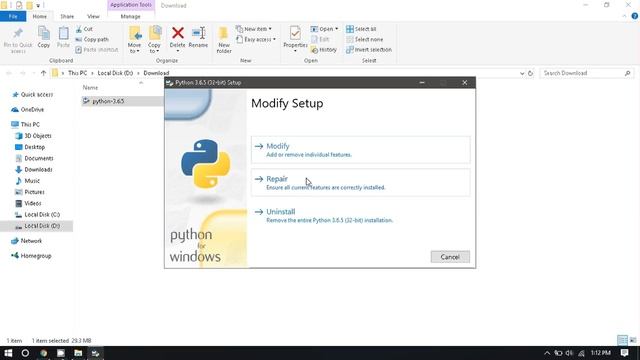The image size is (640, 360).
Task: Click Invert selection in ribbon
Action: coord(369,49)
